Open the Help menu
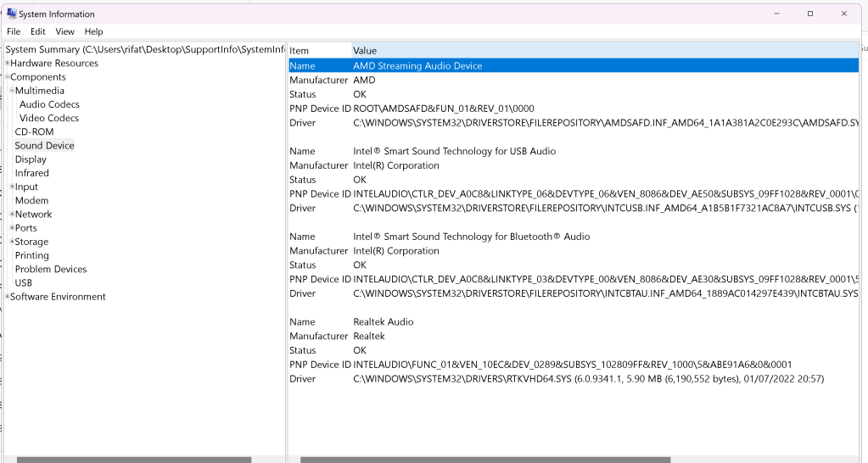868x463 pixels. coord(93,31)
